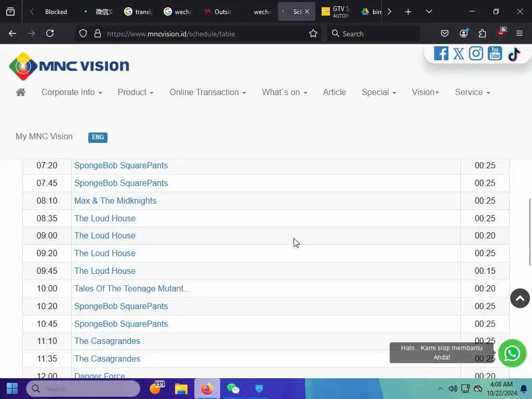Open the Article menu item
Viewport: 532px width, 399px height.
334,92
